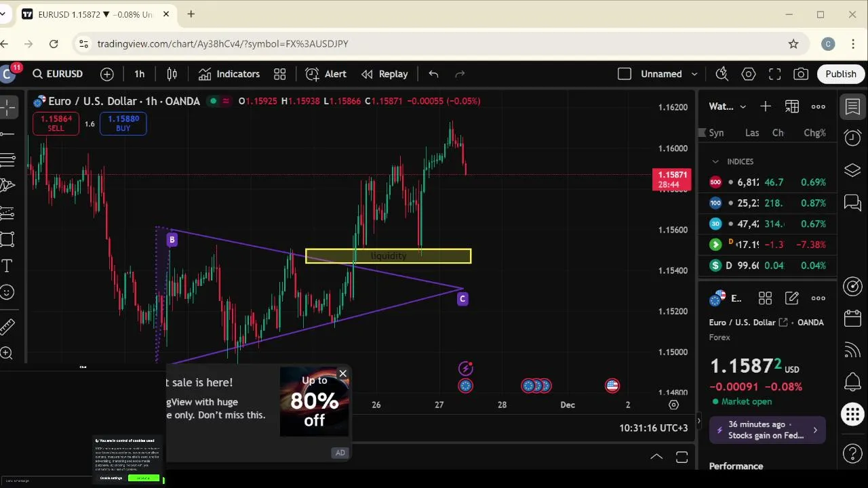Open screeners target icon in sidebar
868x488 pixels.
coord(852,287)
